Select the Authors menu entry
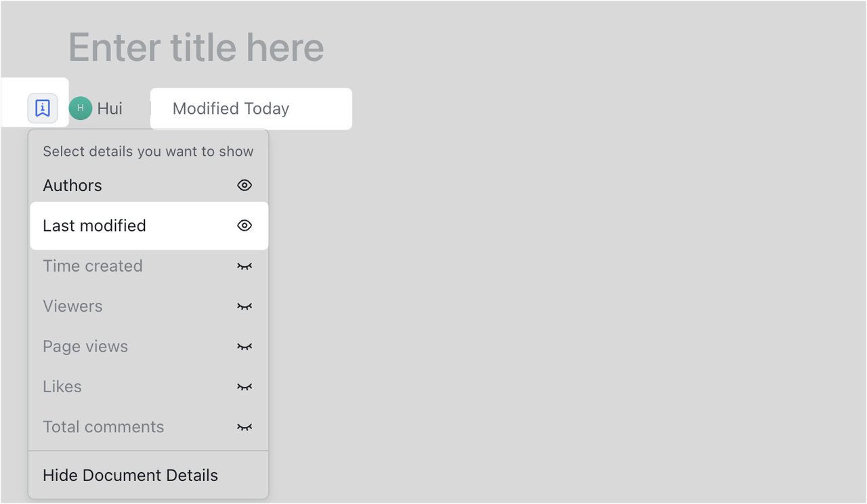 pos(72,186)
